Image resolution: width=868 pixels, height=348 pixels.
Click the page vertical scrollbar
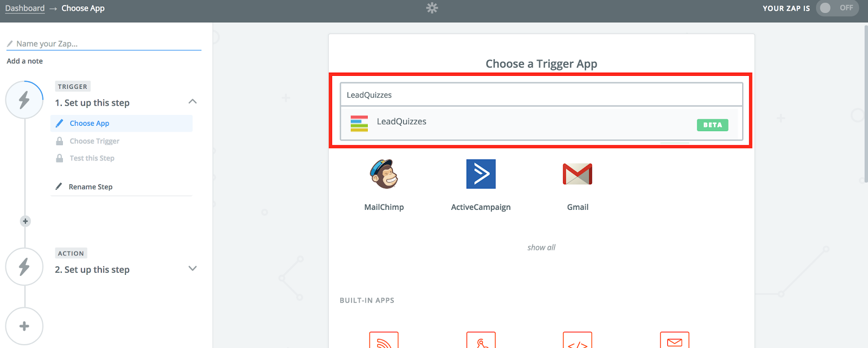click(865, 104)
